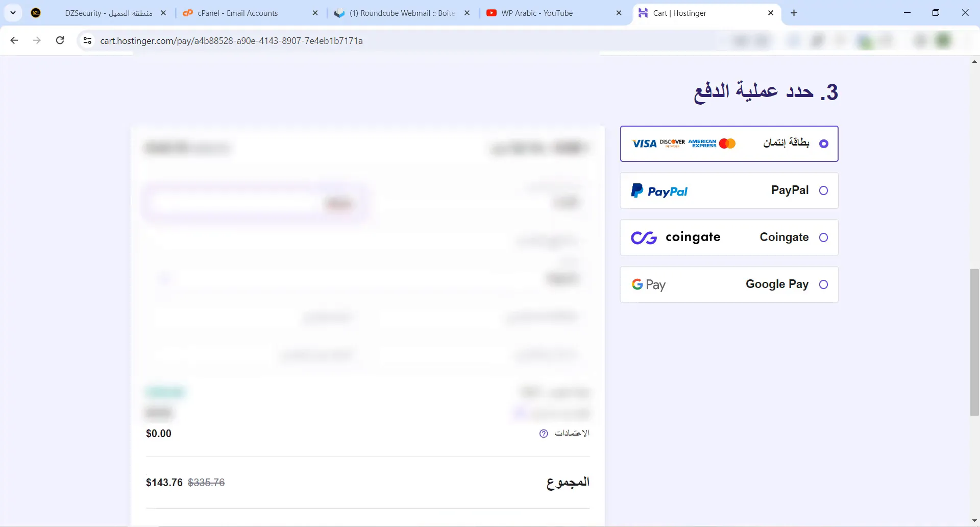Click the Mastercard logo
This screenshot has height=527, width=980.
coord(727,144)
